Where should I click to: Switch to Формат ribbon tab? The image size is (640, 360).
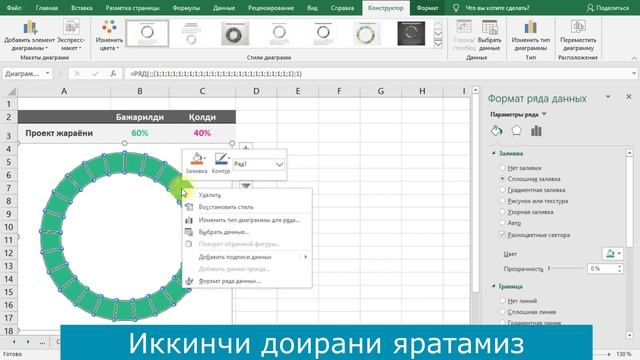click(427, 8)
